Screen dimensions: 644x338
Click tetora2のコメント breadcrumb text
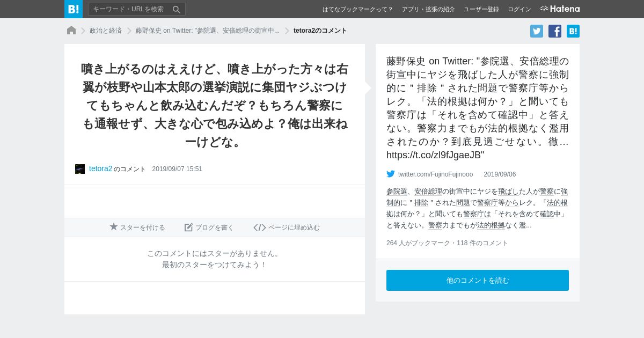320,31
